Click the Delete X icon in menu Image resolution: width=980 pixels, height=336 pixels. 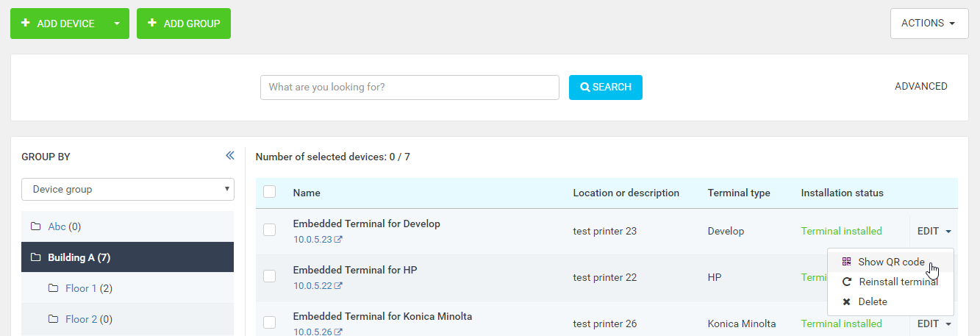tap(847, 301)
